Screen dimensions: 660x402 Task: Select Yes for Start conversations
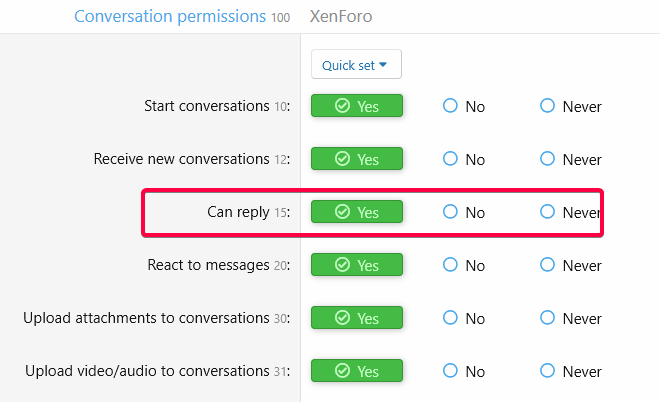357,106
